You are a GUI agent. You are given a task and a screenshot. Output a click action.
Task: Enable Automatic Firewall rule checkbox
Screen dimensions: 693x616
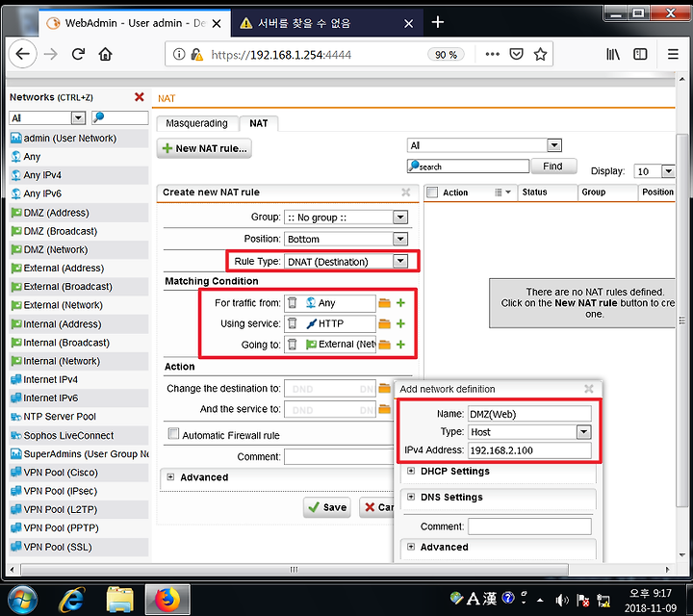(x=173, y=433)
